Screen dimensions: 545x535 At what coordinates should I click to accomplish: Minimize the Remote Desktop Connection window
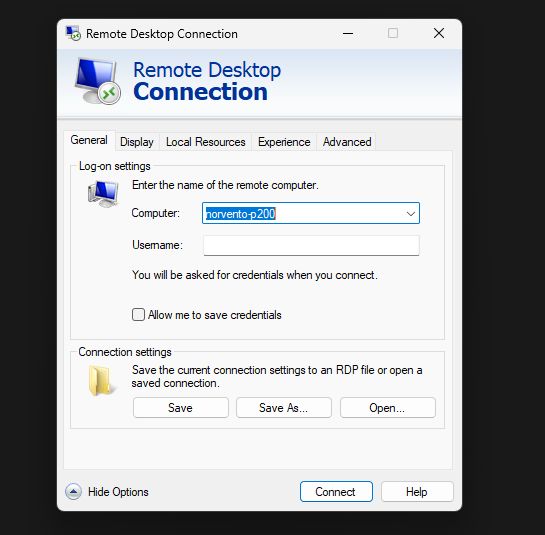348,34
